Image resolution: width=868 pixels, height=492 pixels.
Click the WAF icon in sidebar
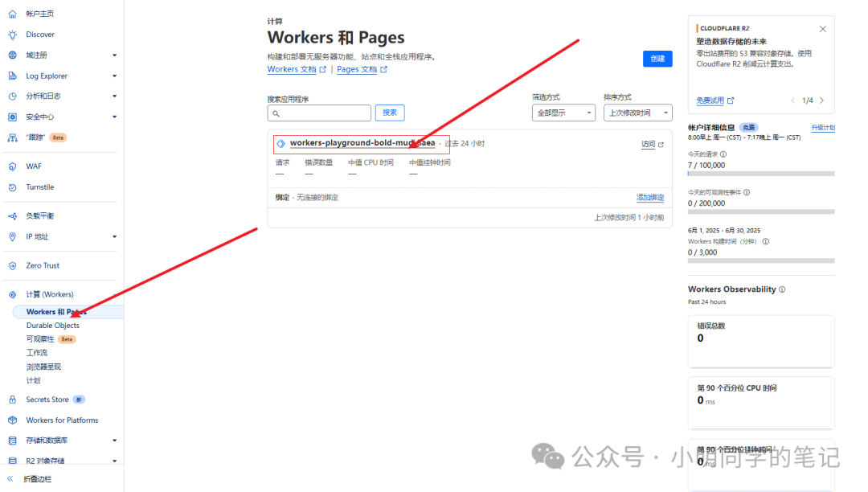click(x=12, y=166)
